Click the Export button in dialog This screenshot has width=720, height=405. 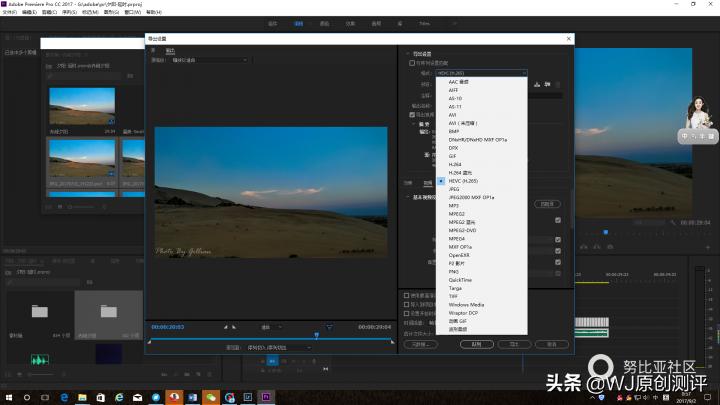click(514, 343)
